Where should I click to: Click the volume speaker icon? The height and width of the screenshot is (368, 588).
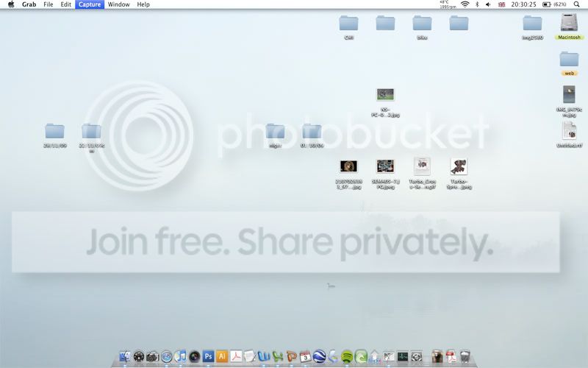click(488, 4)
